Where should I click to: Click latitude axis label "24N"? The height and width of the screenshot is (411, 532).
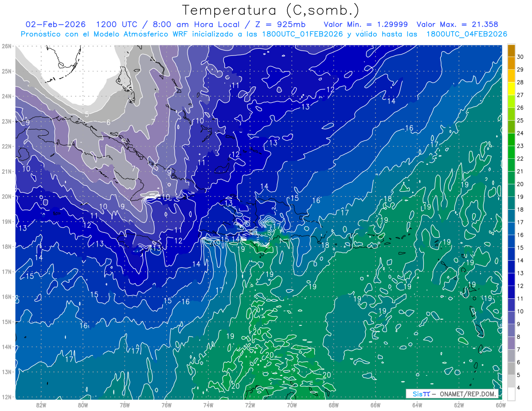6,96
